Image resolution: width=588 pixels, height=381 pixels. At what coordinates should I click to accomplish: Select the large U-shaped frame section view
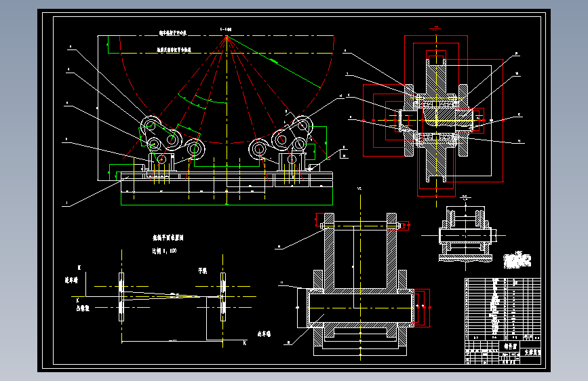point(360,284)
